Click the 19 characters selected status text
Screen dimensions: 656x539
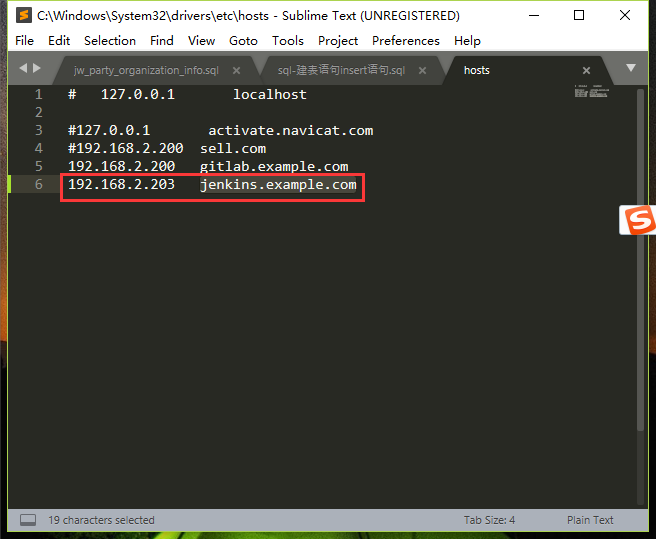(x=101, y=520)
